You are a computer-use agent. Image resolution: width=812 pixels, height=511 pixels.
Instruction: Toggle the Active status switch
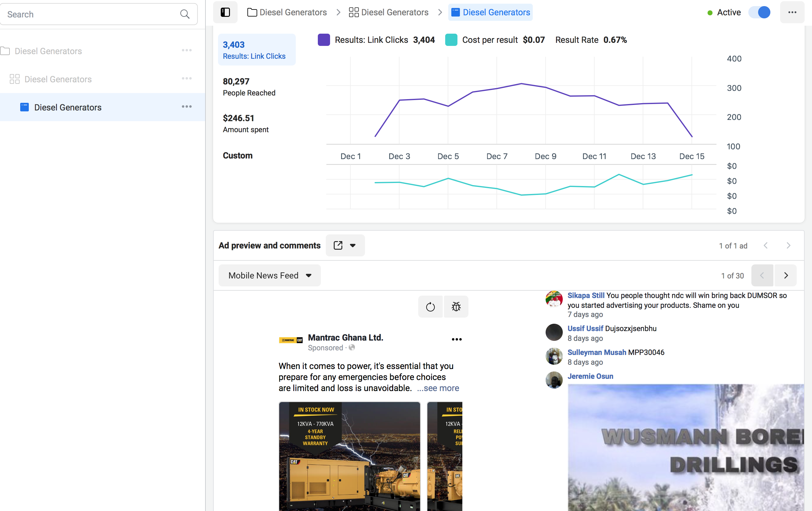(x=759, y=13)
